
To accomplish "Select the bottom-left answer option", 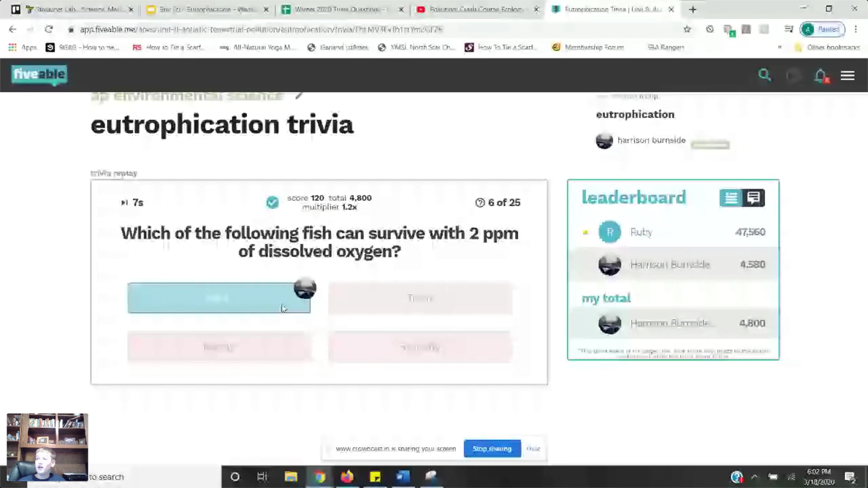I will coord(218,347).
